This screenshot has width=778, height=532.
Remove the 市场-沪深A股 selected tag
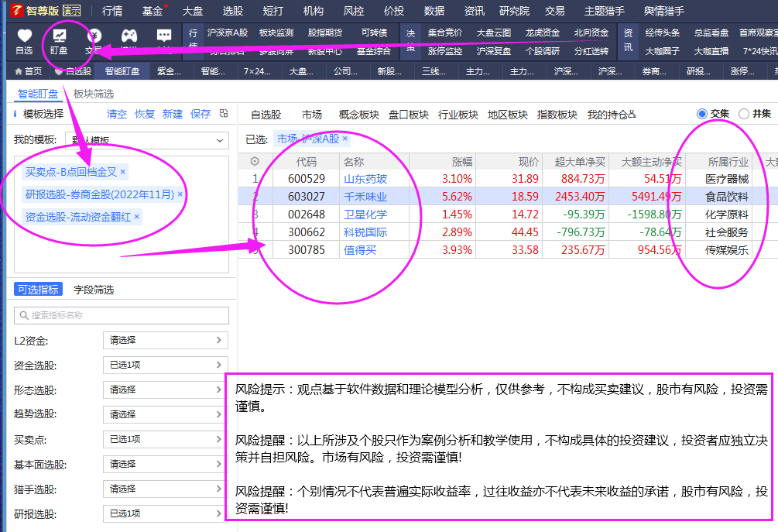coord(345,139)
